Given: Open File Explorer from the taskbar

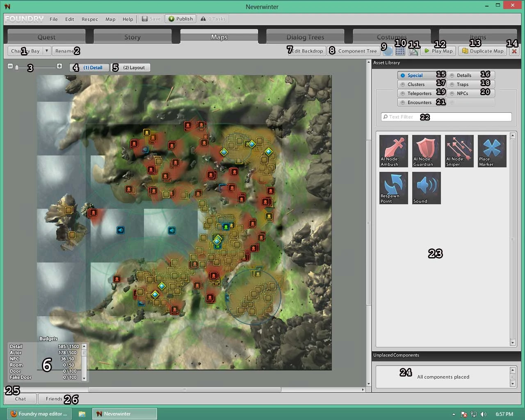Looking at the screenshot, I should click(82, 414).
